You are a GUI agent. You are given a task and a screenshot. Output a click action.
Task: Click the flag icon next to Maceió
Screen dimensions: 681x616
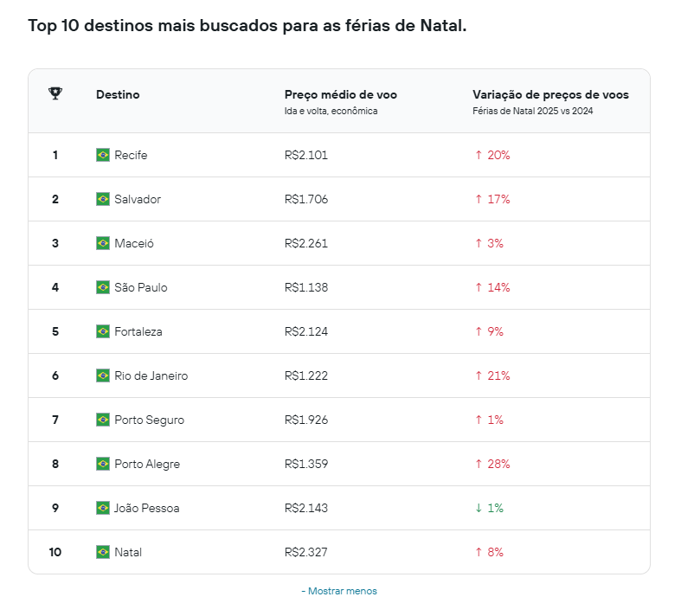click(x=103, y=243)
